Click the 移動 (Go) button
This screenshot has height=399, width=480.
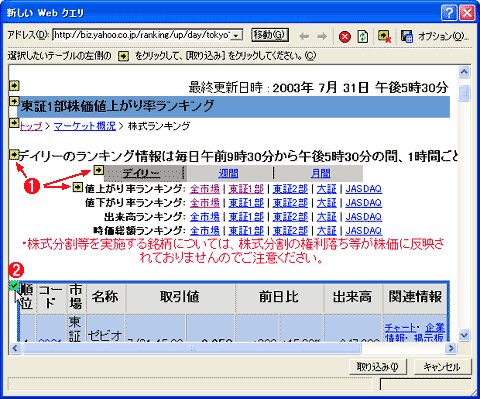pyautogui.click(x=269, y=35)
